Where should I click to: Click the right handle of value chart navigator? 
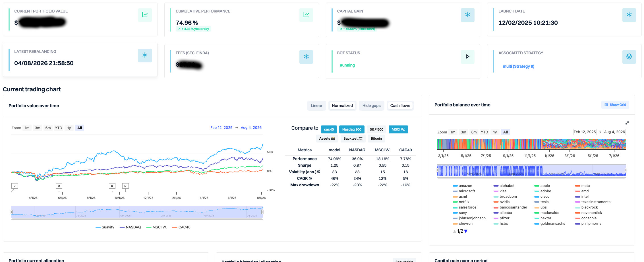click(262, 212)
